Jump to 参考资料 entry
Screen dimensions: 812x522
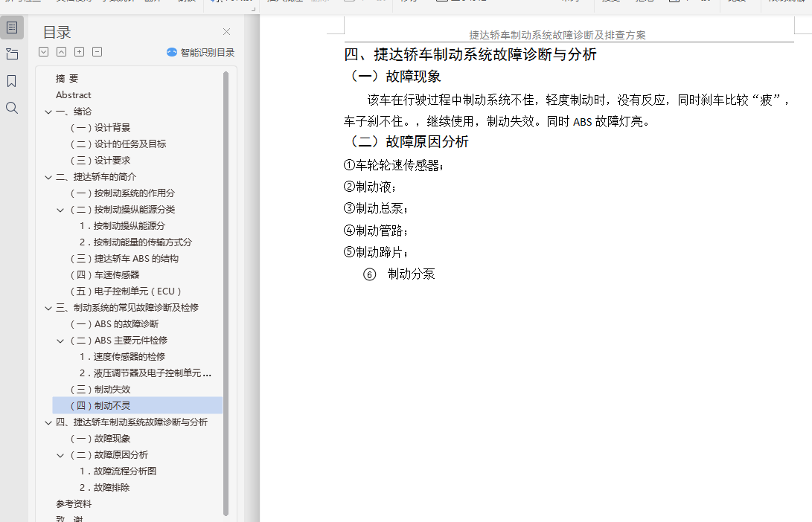(74, 504)
